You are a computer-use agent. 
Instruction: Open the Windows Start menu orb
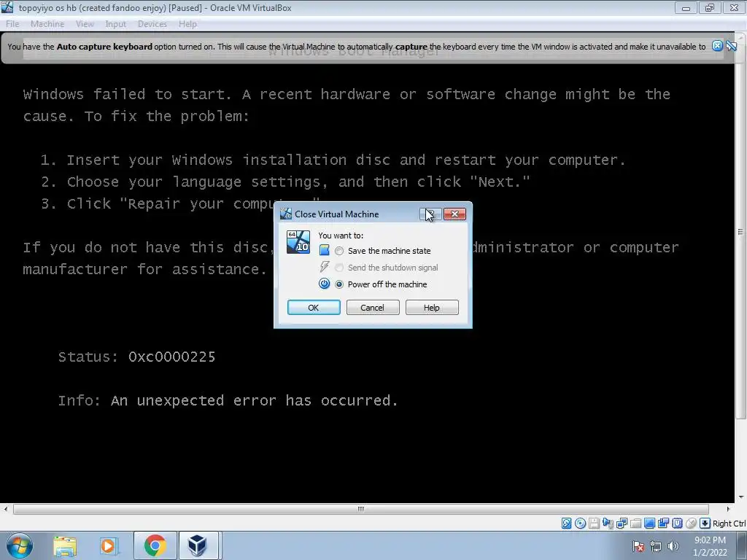(x=20, y=545)
